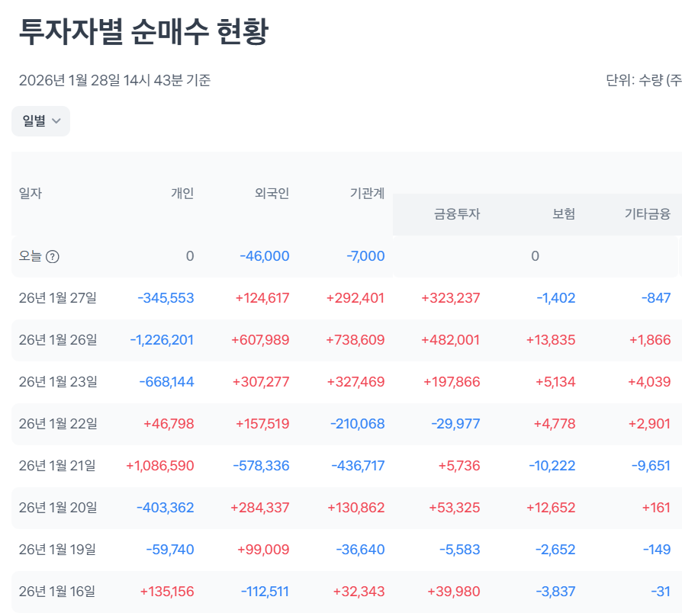682x616 pixels.
Task: Open the 일별 period dropdown
Action: click(x=40, y=121)
